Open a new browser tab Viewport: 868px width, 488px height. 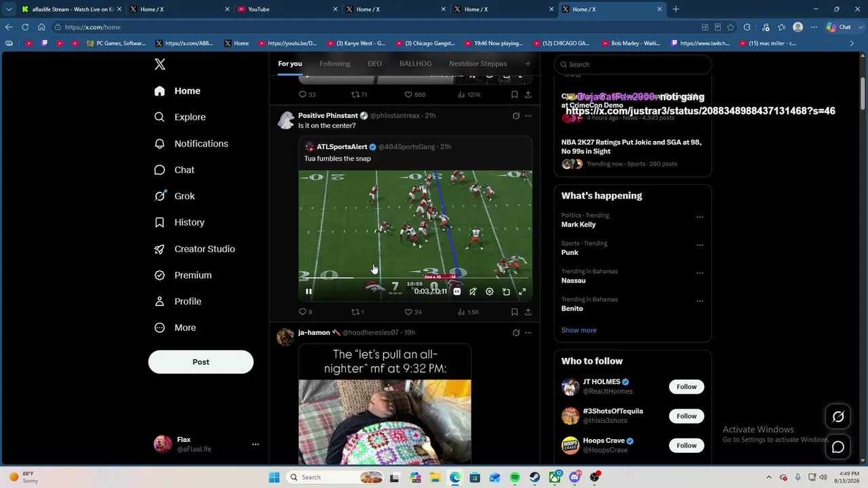point(675,9)
